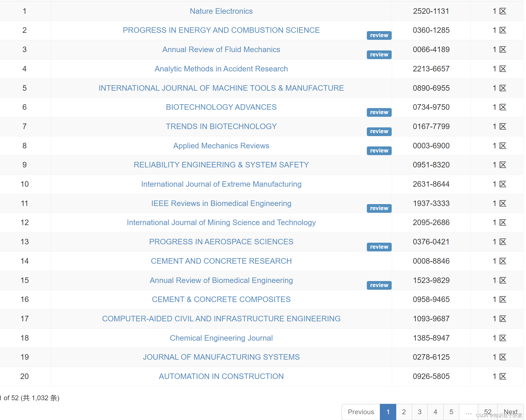Click the 区 icon in Nature Electronics row
526x420 pixels.
pos(503,11)
